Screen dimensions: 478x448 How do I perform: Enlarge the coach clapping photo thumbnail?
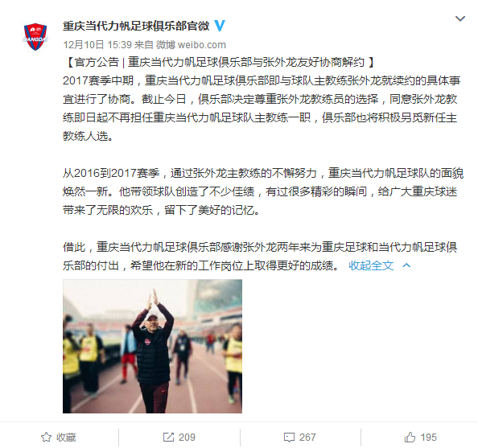[152, 346]
